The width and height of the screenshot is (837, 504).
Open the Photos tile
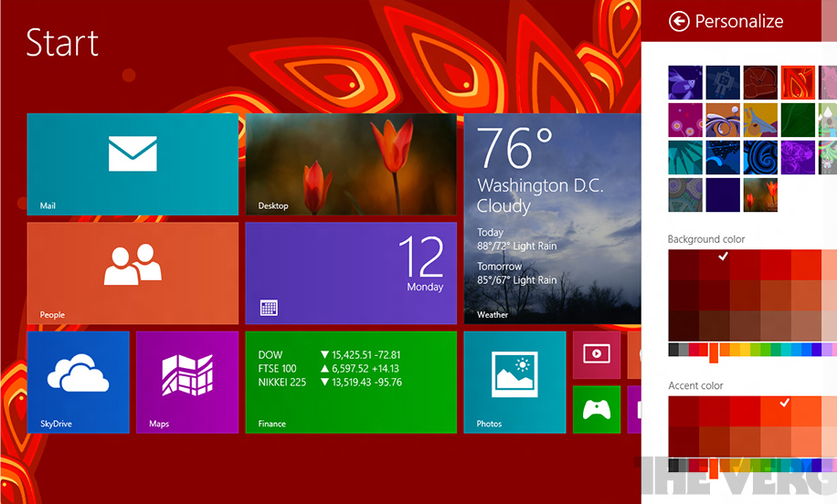point(514,382)
